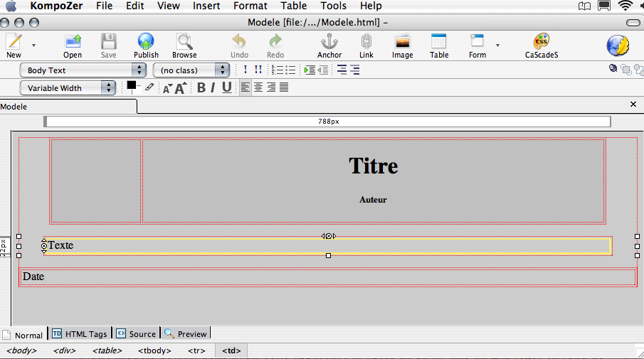Screen dimensions: 644x359
Task: Switch to Source view tab
Action: click(x=136, y=334)
